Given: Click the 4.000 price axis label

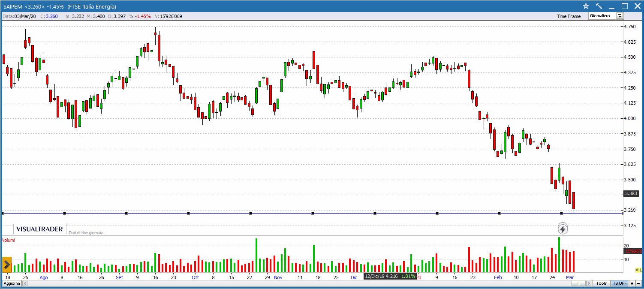Looking at the screenshot, I should point(630,118).
